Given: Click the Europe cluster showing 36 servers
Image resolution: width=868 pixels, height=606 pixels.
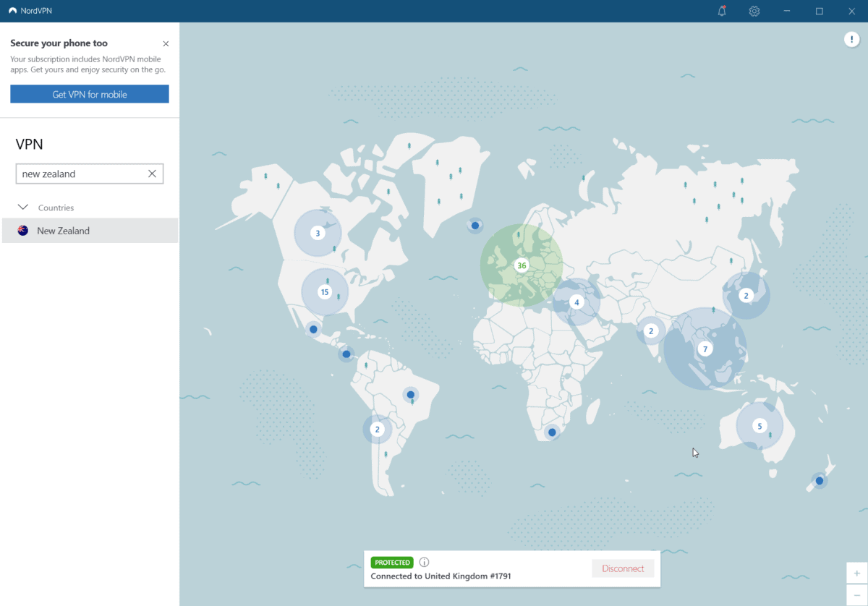Looking at the screenshot, I should 522,265.
